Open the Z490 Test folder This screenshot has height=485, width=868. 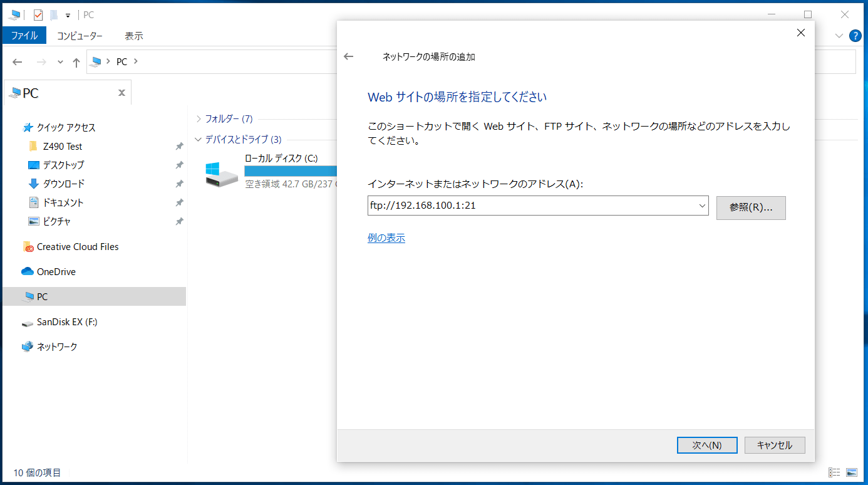coord(63,146)
